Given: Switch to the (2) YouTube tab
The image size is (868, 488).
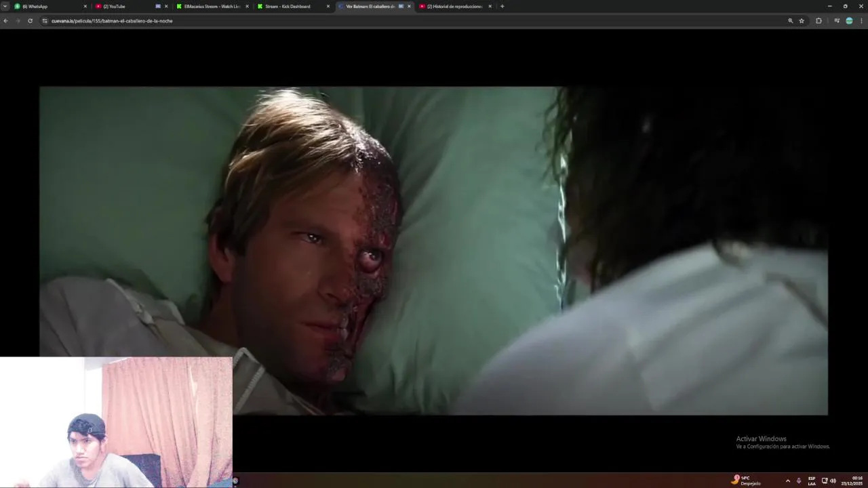Looking at the screenshot, I should pyautogui.click(x=132, y=6).
